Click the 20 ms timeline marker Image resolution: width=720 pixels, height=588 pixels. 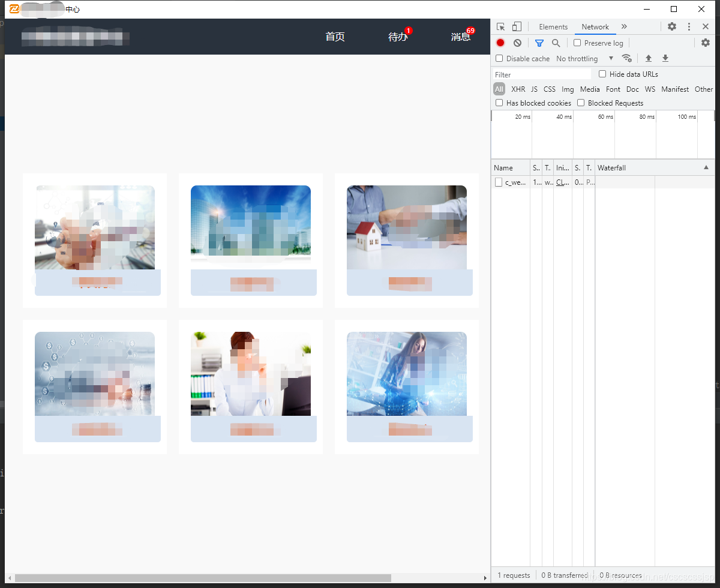point(523,116)
